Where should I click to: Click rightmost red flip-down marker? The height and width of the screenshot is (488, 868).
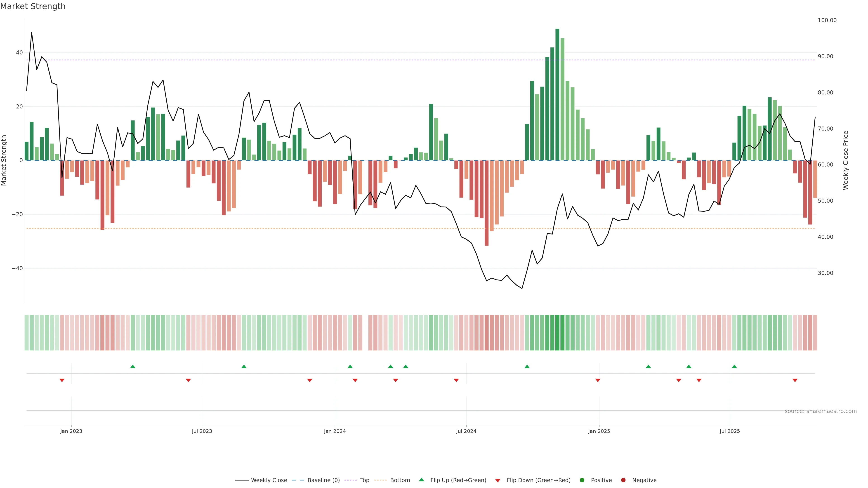pyautogui.click(x=795, y=380)
